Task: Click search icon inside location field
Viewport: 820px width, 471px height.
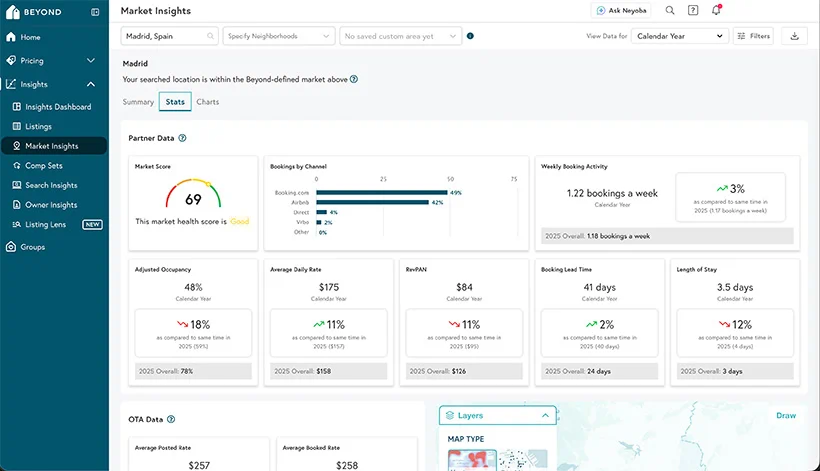Action: [210, 36]
